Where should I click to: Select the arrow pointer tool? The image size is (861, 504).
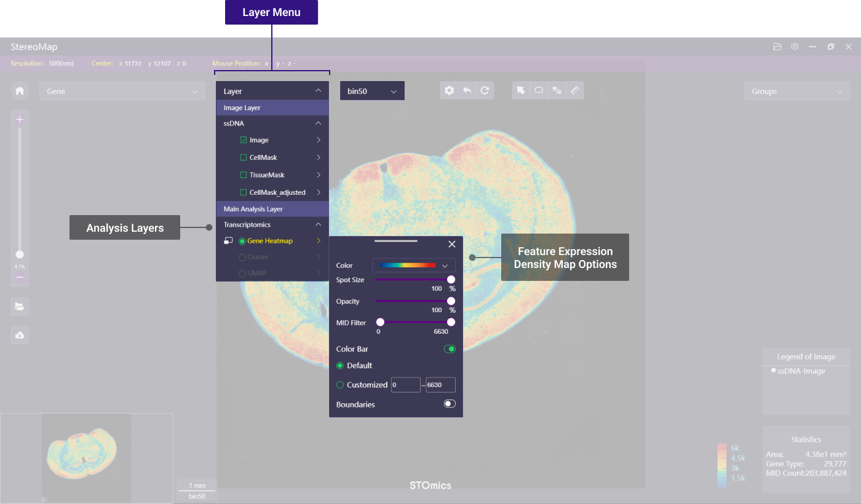point(521,90)
